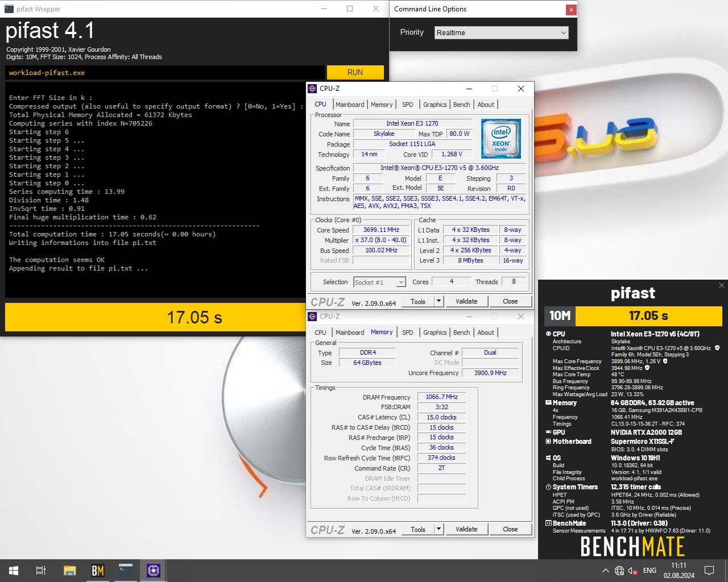Screen dimensions: 728x582
Task: Click the DRAM Frequency value 1066.7 MHz
Action: click(441, 397)
